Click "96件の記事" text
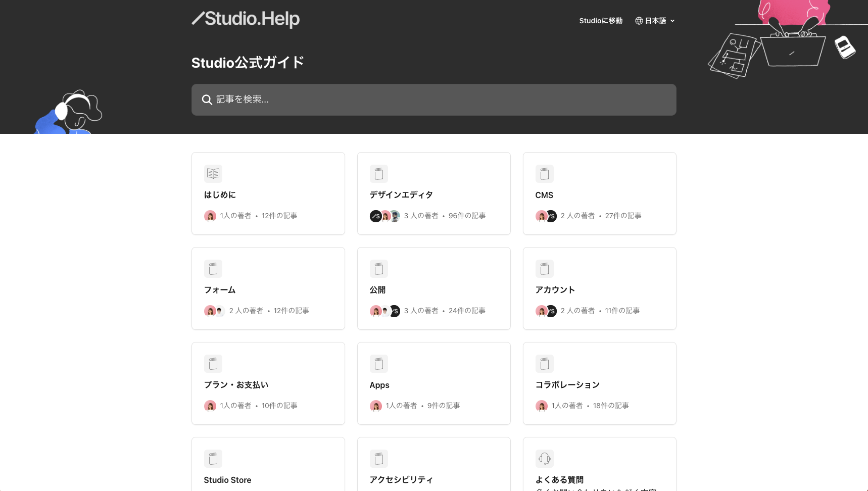This screenshot has width=868, height=491. [x=467, y=216]
